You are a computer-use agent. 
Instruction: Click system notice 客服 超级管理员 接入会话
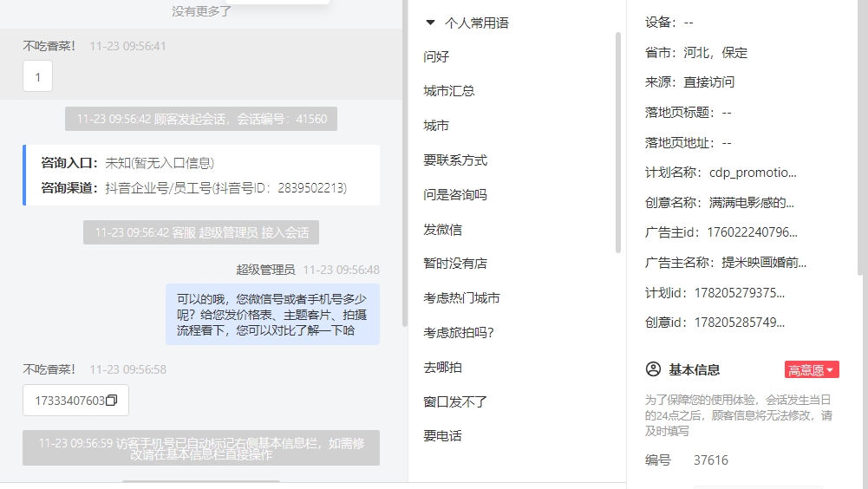pos(201,232)
